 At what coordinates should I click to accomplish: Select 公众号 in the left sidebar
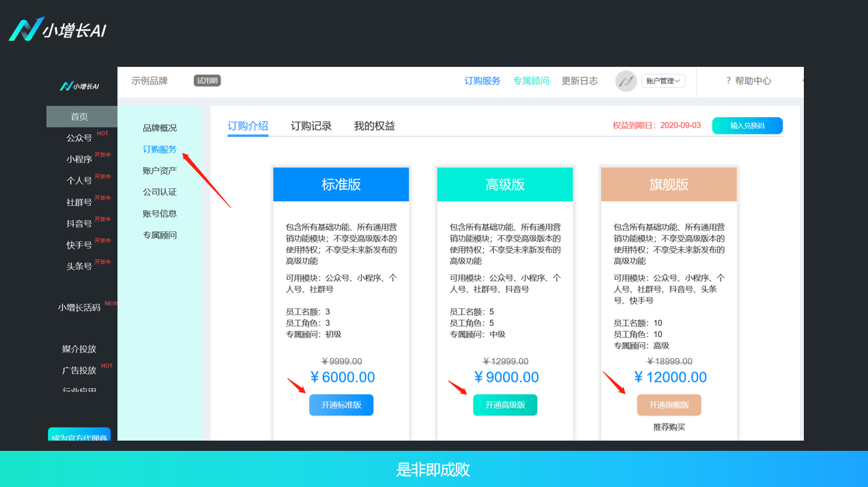click(79, 138)
